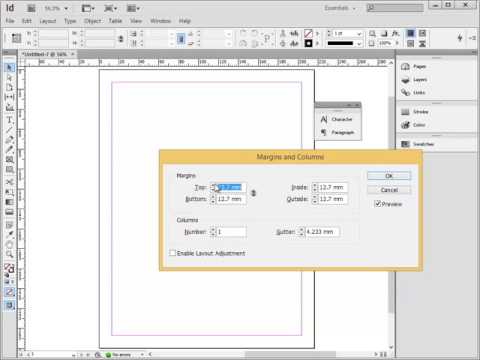
Task: Enable Layout Adjustment checkbox
Action: [x=173, y=253]
